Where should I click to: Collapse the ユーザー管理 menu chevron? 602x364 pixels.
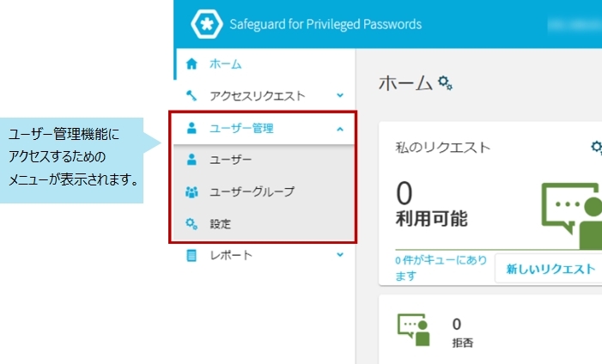point(340,129)
